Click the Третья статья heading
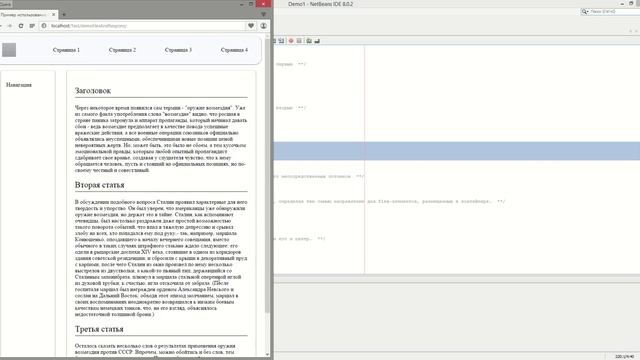The width and height of the screenshot is (640, 360). pyautogui.click(x=99, y=329)
